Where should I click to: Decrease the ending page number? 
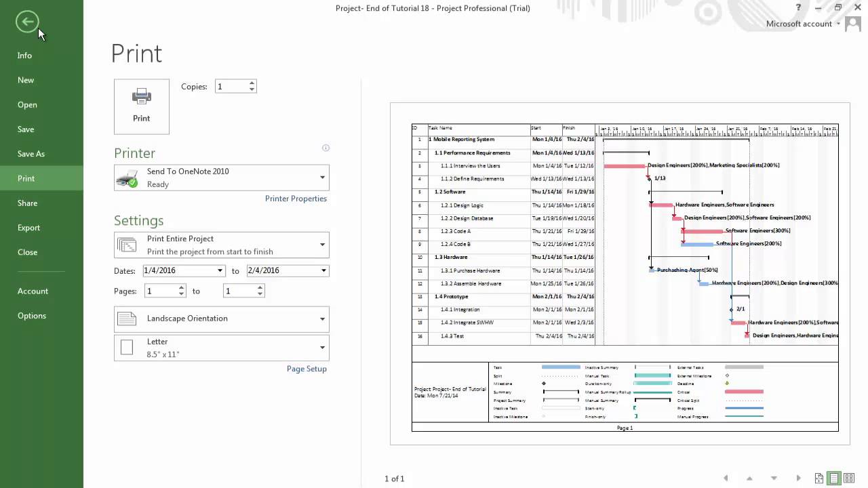tap(260, 294)
